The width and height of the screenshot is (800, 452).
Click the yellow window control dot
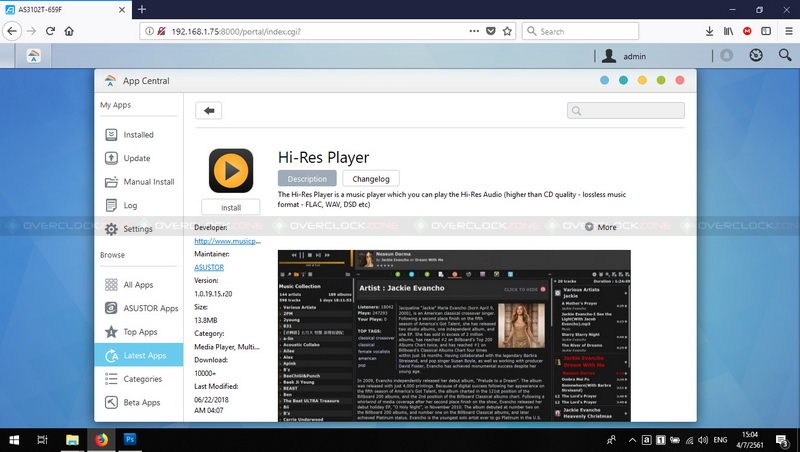pyautogui.click(x=642, y=80)
